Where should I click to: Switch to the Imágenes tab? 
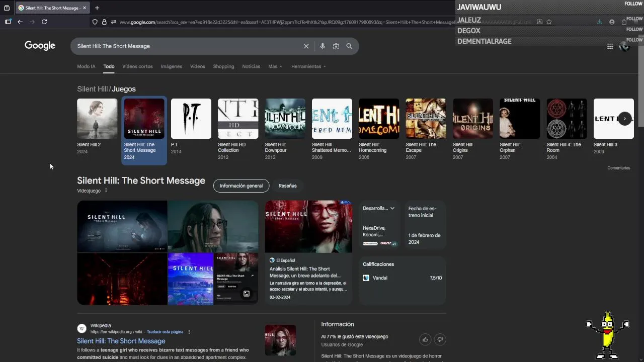pyautogui.click(x=171, y=66)
